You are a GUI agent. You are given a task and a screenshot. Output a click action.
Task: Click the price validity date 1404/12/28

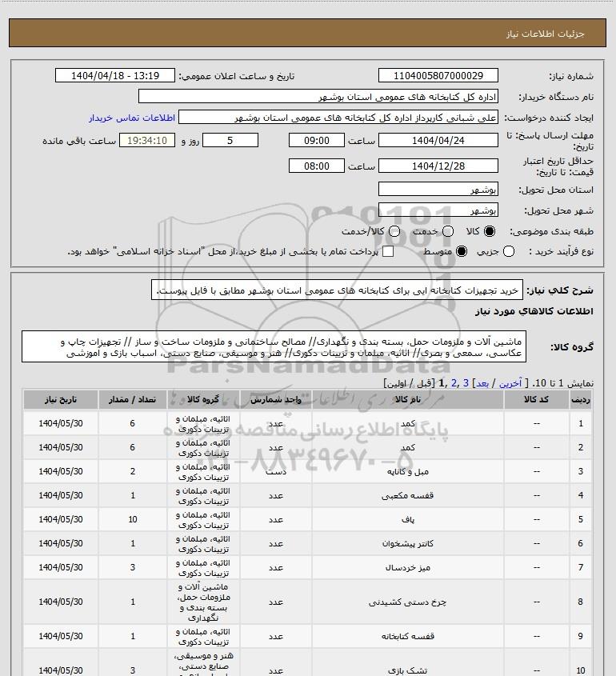438,166
